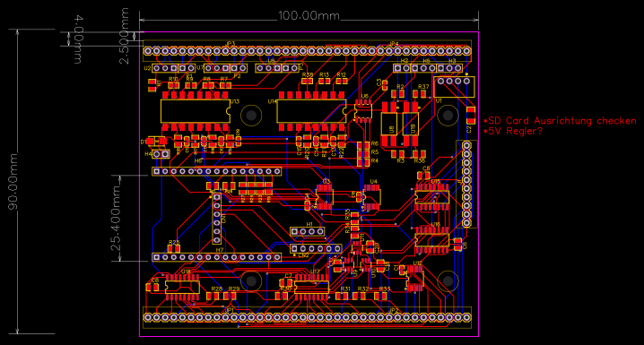Click the 2.500mm dimension label

click(124, 36)
